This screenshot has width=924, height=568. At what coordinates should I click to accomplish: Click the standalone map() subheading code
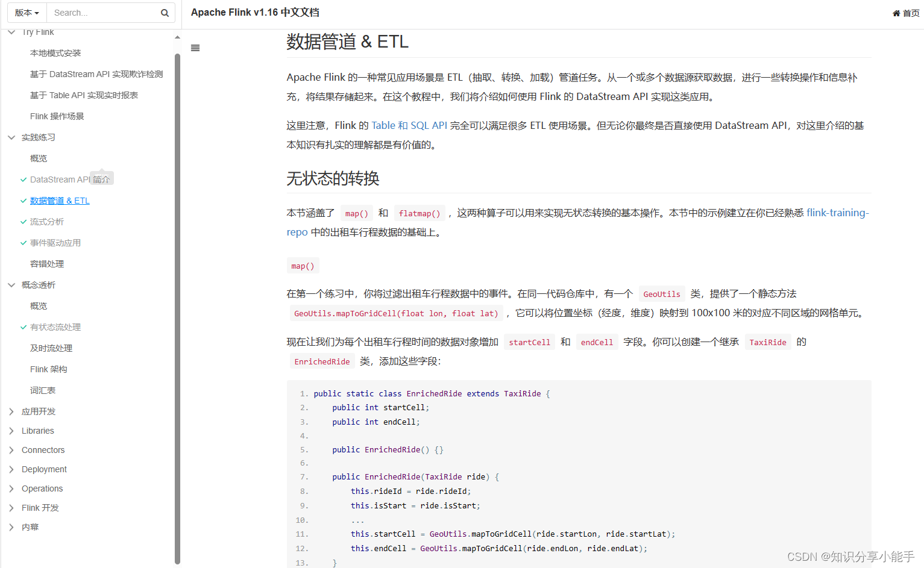pos(303,266)
